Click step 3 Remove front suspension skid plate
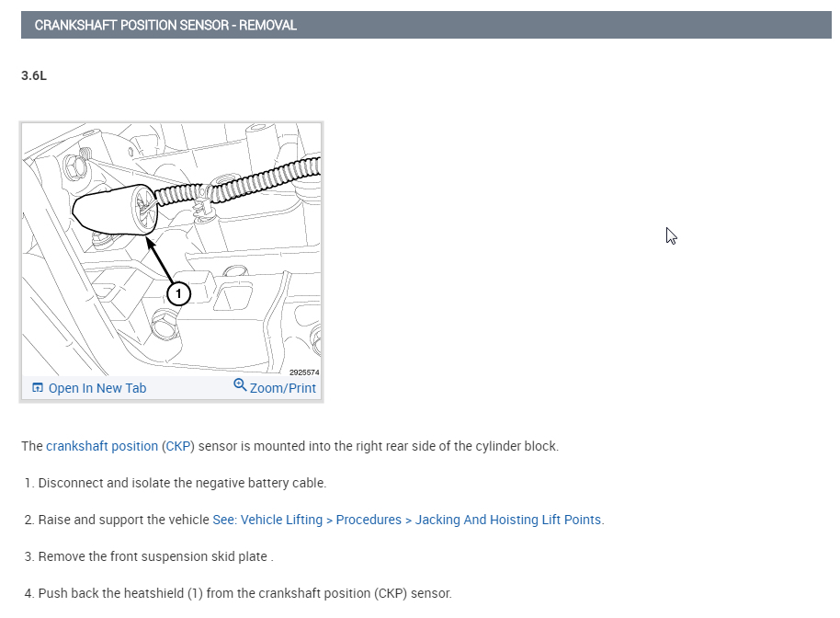 click(155, 556)
